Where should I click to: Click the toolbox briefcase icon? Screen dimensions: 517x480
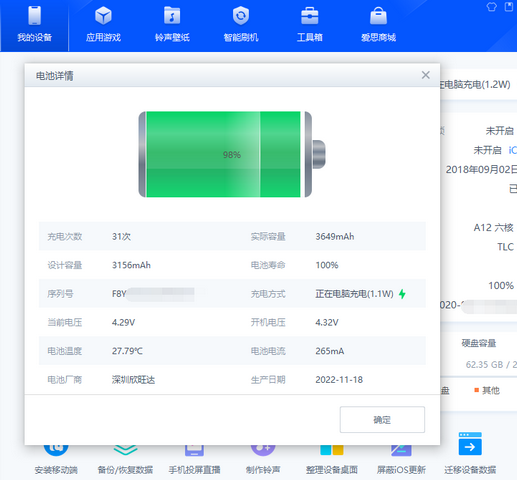[x=310, y=16]
